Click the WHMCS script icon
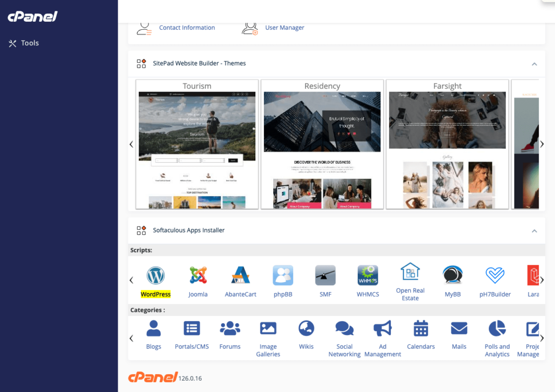555x392 pixels. tap(368, 275)
